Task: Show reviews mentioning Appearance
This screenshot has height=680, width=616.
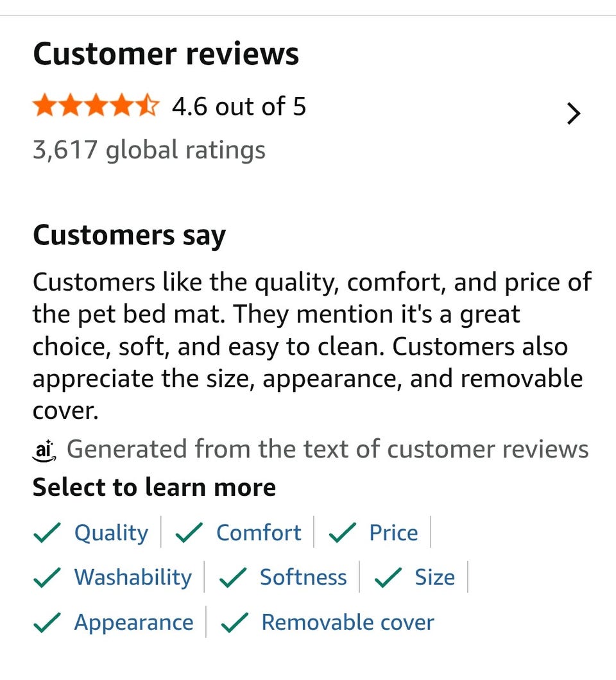Action: click(x=133, y=622)
